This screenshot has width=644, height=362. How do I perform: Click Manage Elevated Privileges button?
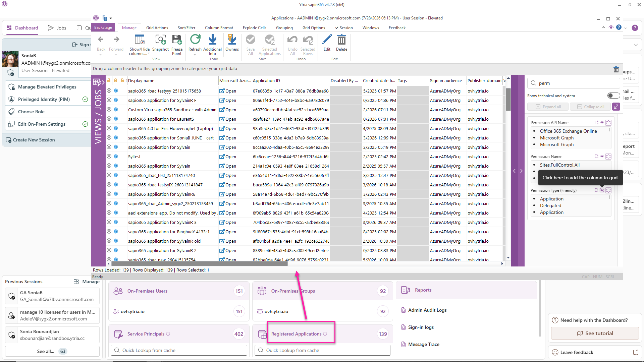pyautogui.click(x=48, y=87)
